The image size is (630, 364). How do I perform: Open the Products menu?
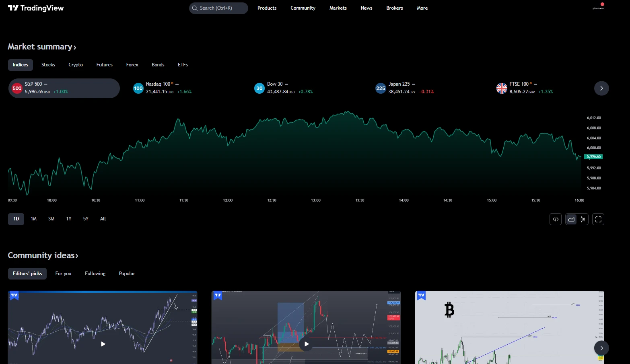pyautogui.click(x=267, y=8)
